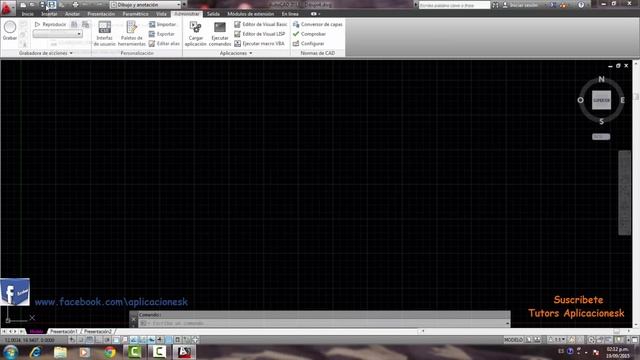The height and width of the screenshot is (360, 640).
Task: Open Módulos de extensión tab
Action: coord(251,14)
